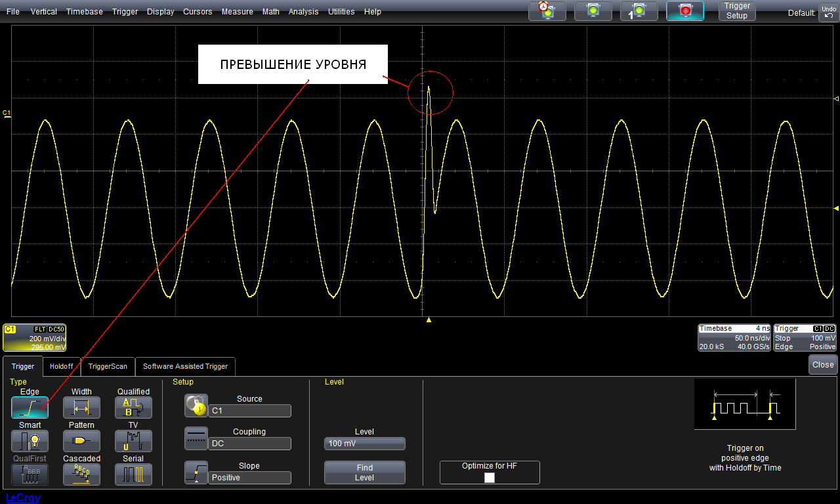Select the Edge trigger type
This screenshot has height=504, width=840.
[x=30, y=408]
